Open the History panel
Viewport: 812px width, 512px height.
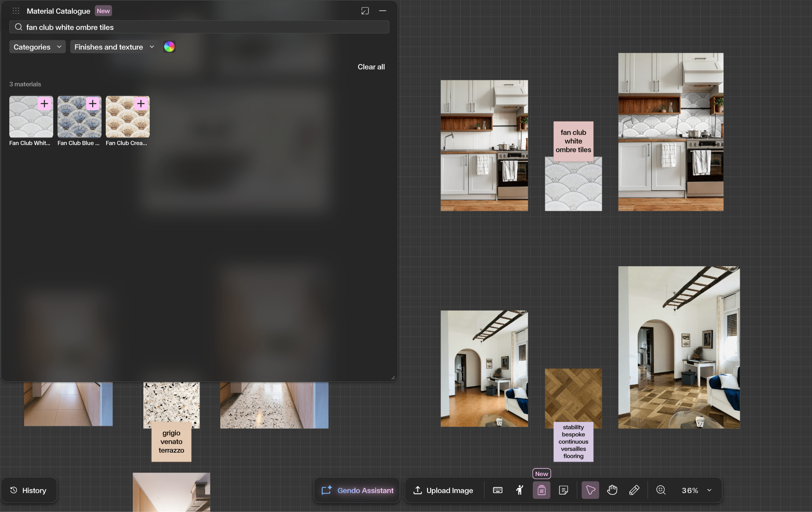[x=29, y=490]
